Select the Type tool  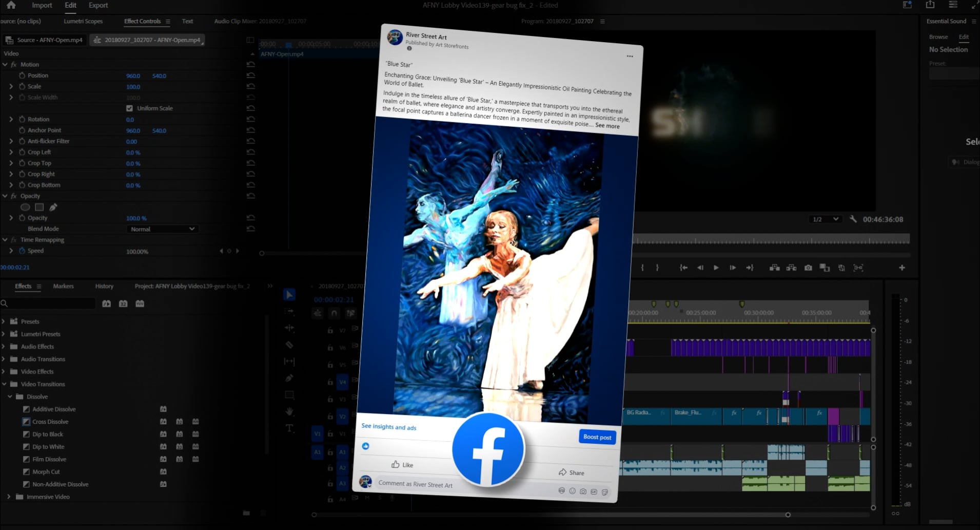[289, 428]
